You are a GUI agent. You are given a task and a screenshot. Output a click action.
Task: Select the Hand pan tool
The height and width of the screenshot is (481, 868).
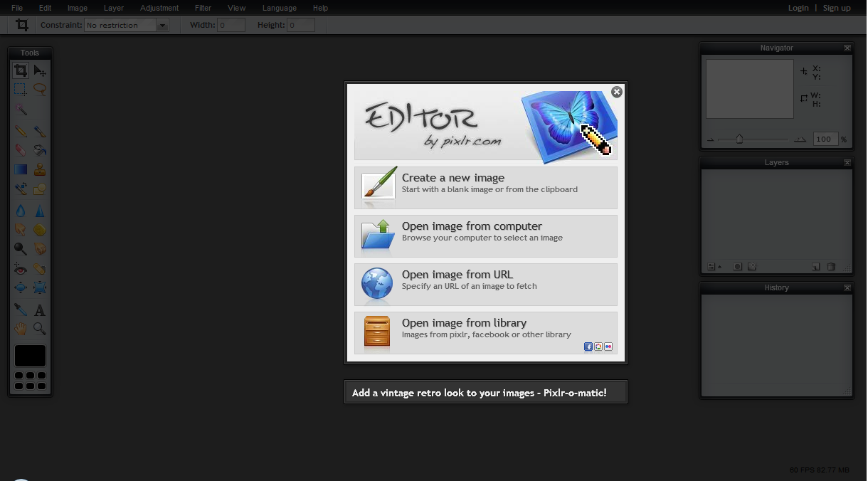tap(21, 329)
